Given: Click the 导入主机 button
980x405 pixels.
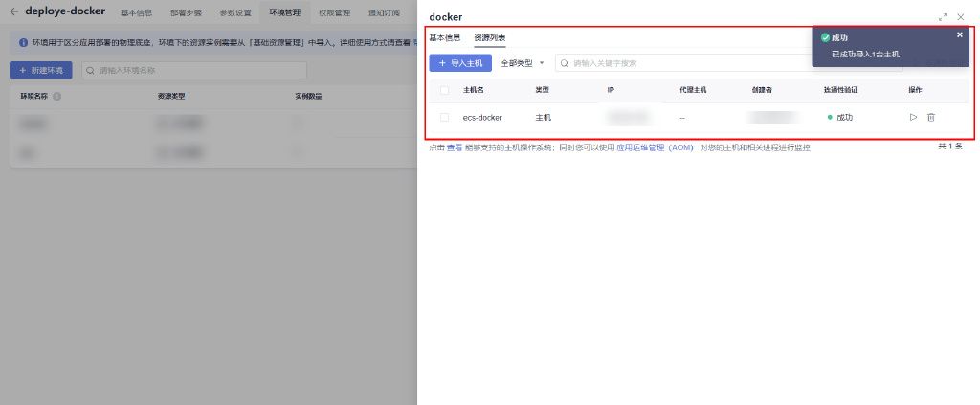Looking at the screenshot, I should pos(460,63).
